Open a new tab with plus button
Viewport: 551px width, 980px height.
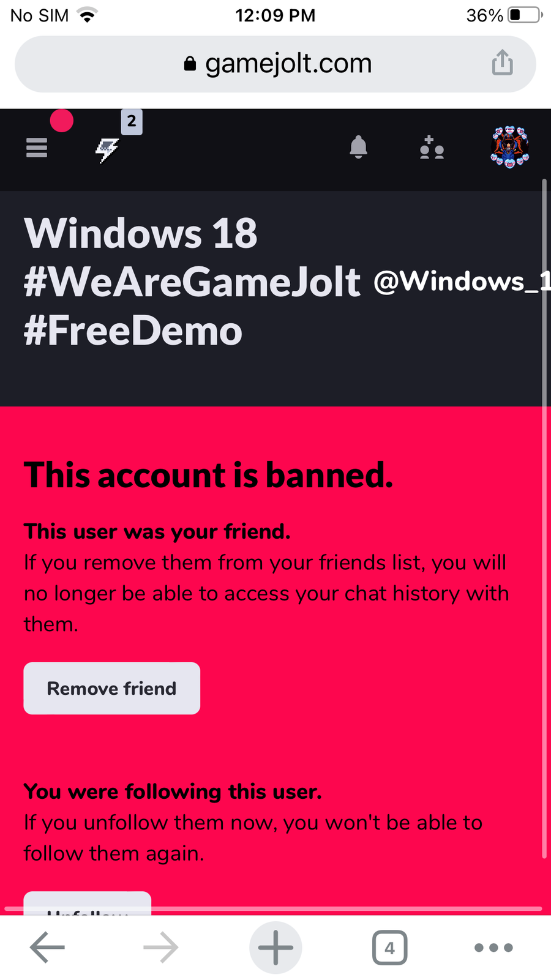tap(275, 948)
